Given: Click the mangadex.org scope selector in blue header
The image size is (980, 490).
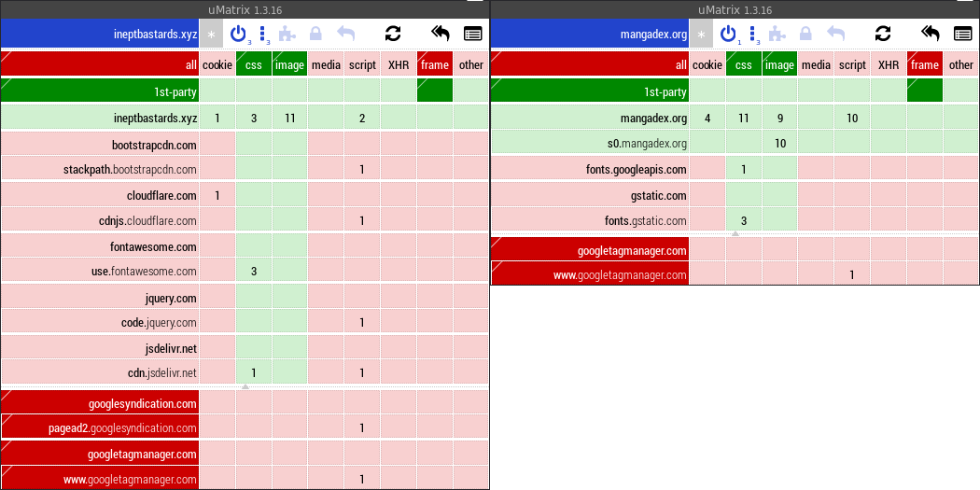Looking at the screenshot, I should (x=590, y=34).
